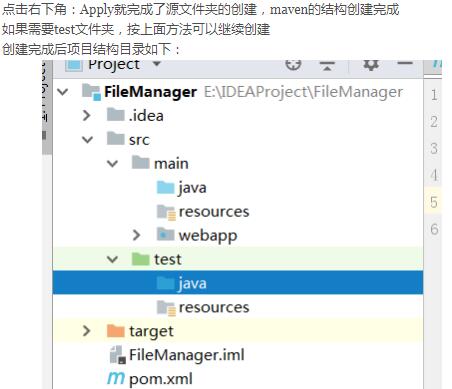The width and height of the screenshot is (452, 389).
Task: Click the pom.xml Maven icon
Action: (x=116, y=378)
